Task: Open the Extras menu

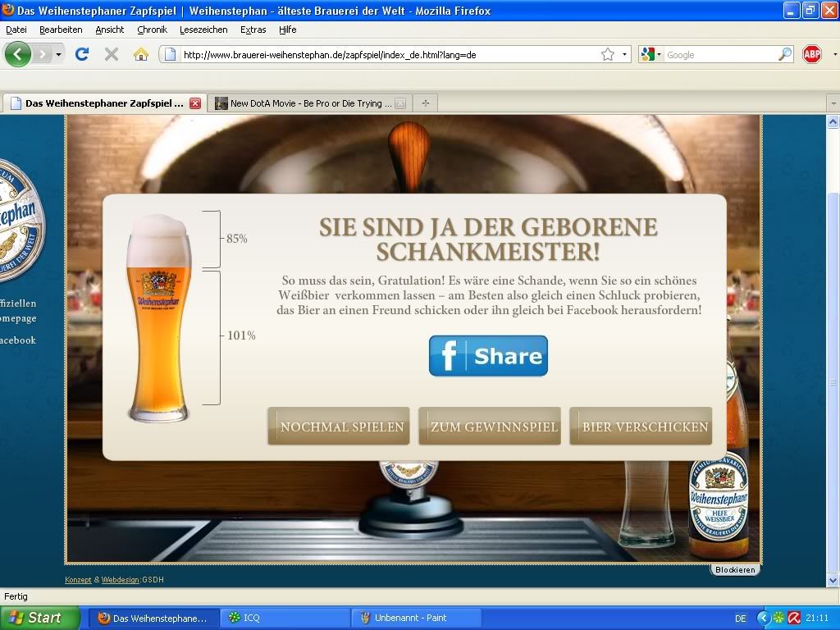Action: [x=253, y=30]
